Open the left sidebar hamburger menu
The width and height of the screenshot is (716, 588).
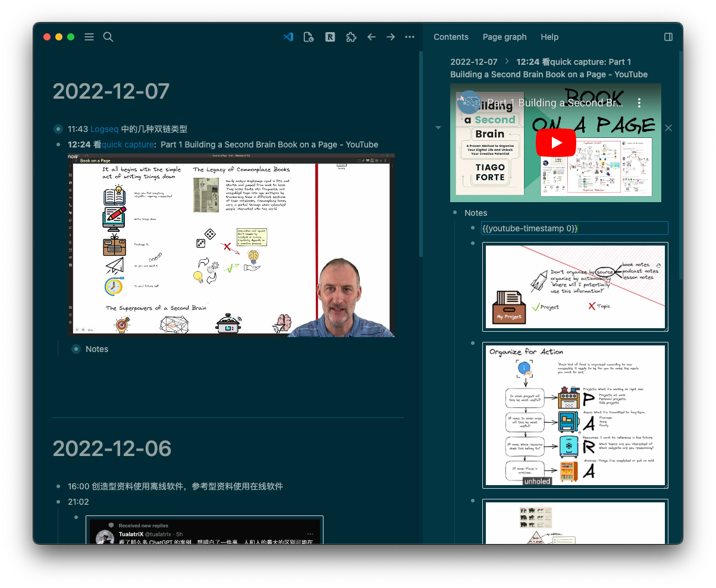(89, 37)
